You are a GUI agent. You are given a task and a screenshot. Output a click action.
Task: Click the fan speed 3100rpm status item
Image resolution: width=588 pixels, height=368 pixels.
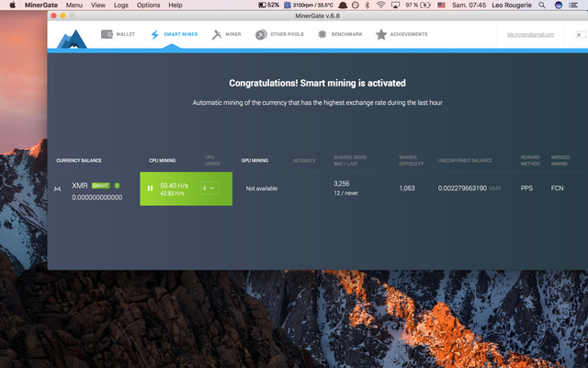coord(309,5)
